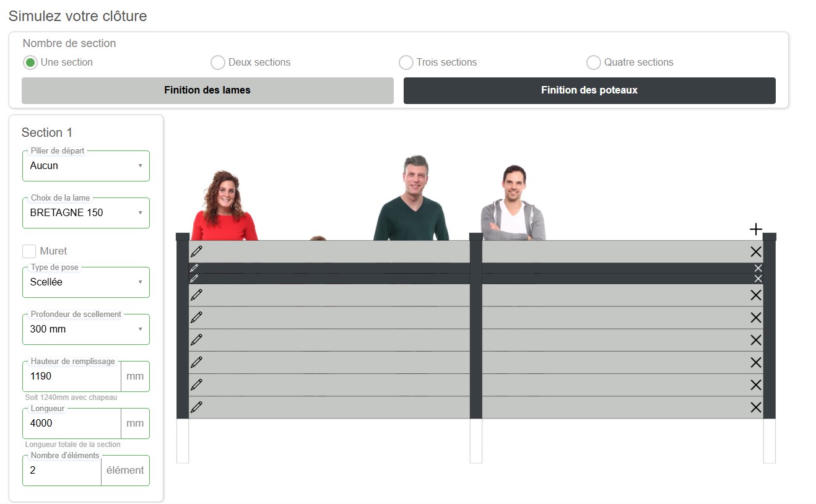
Task: Click X icon on the sixth blade from top
Action: tap(755, 340)
